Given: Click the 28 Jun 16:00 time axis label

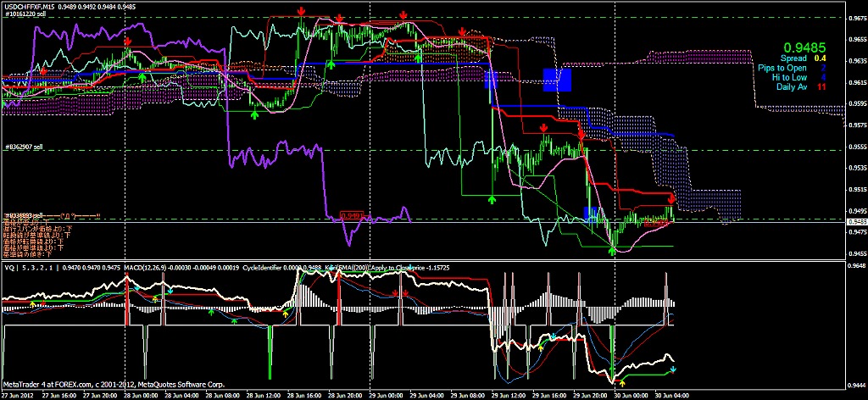Looking at the screenshot, I should [x=304, y=395].
